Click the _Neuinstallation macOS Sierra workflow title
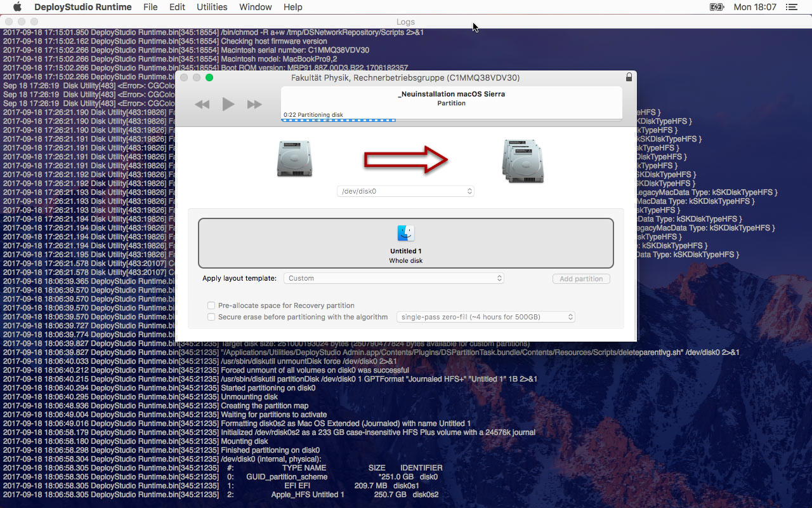The image size is (812, 508). coord(452,94)
